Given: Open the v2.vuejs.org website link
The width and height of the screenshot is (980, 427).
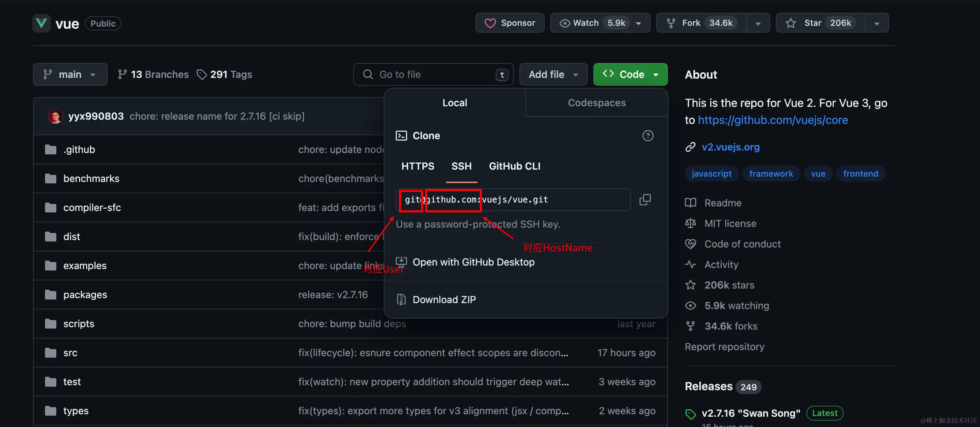Looking at the screenshot, I should 730,147.
